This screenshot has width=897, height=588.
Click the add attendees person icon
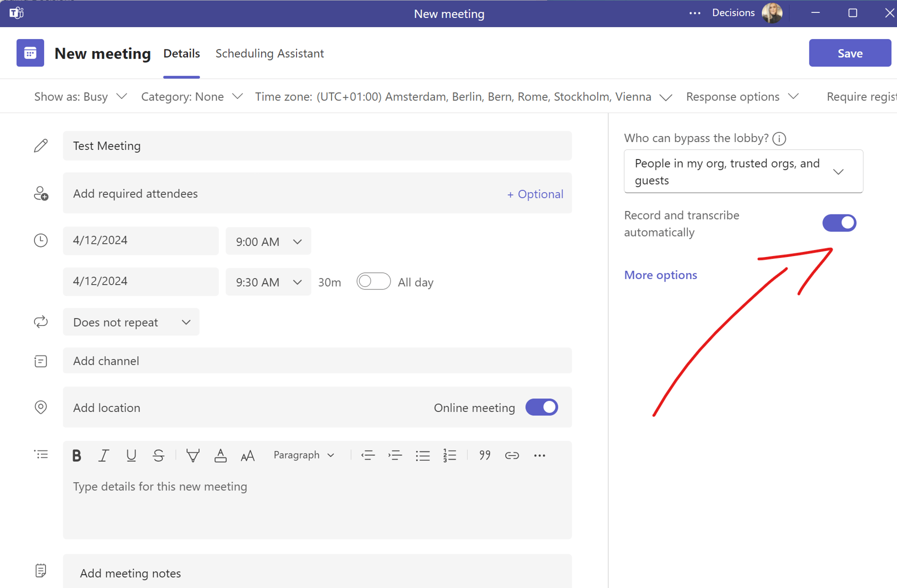tap(41, 193)
